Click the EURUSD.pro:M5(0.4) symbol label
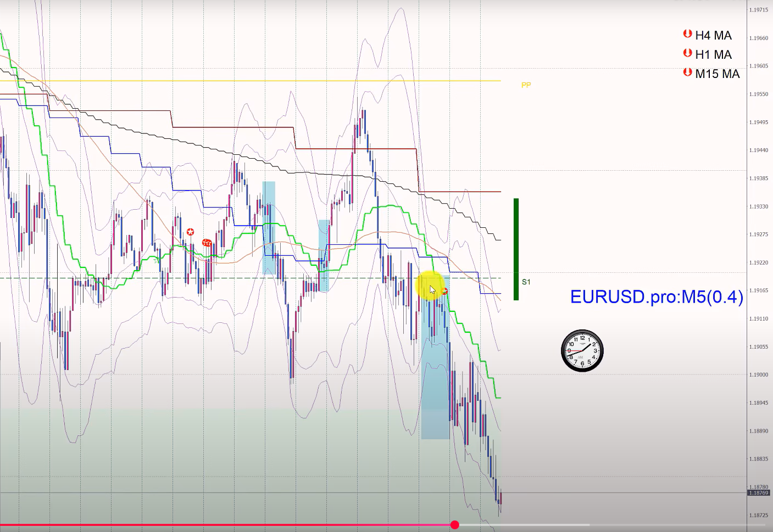Screen dimensions: 773x532 657,297
